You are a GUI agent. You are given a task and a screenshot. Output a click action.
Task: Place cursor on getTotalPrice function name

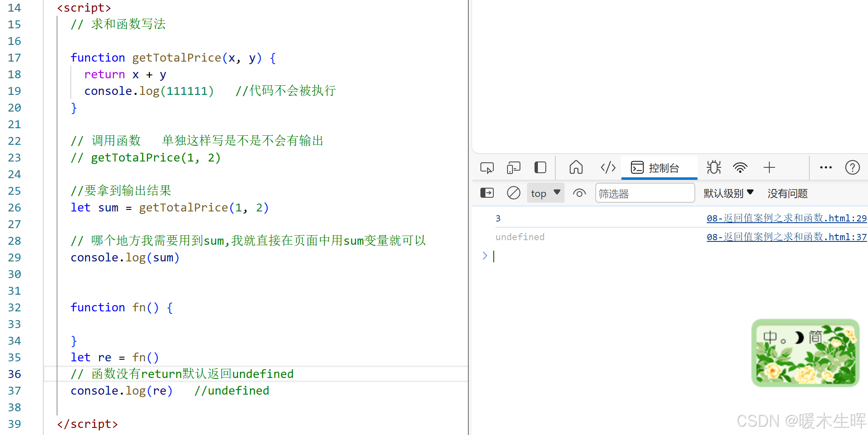[177, 58]
